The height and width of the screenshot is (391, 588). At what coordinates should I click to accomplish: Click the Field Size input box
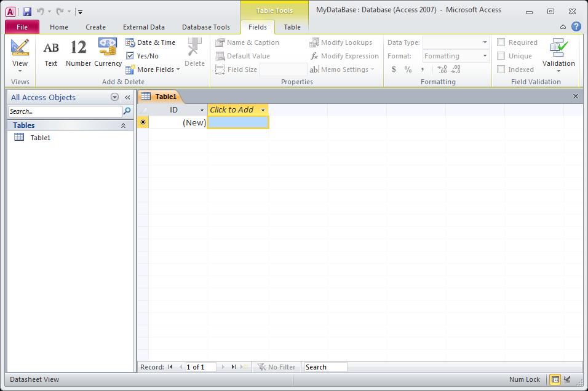click(283, 69)
